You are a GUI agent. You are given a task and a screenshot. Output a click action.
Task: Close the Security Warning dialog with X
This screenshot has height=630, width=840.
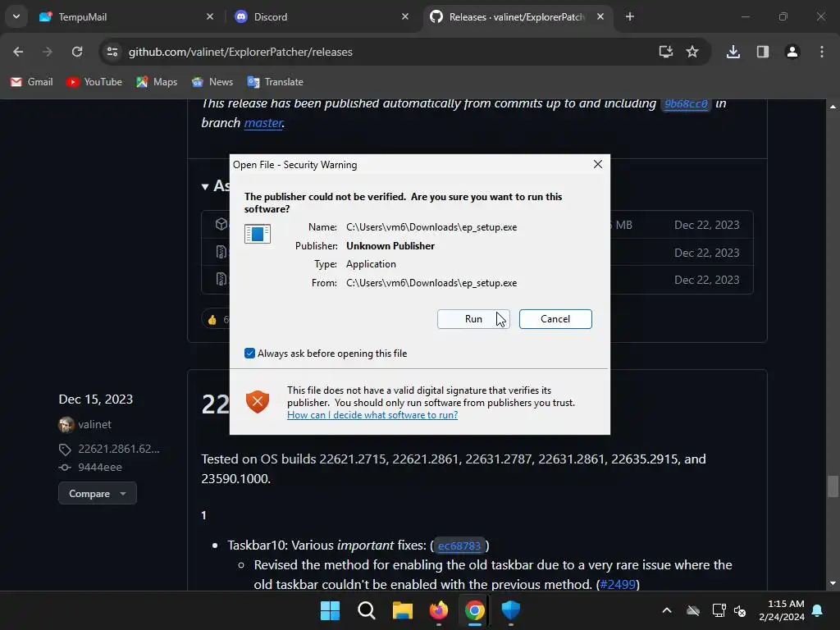[598, 164]
